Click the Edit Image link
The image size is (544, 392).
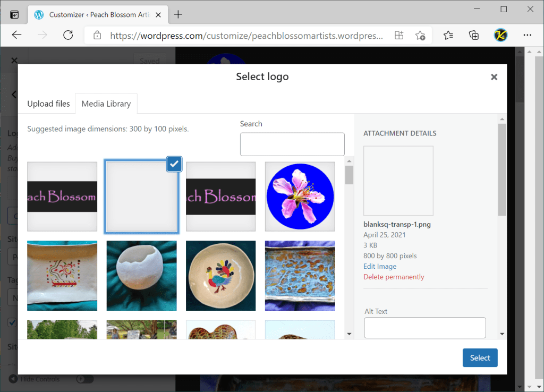pos(379,266)
